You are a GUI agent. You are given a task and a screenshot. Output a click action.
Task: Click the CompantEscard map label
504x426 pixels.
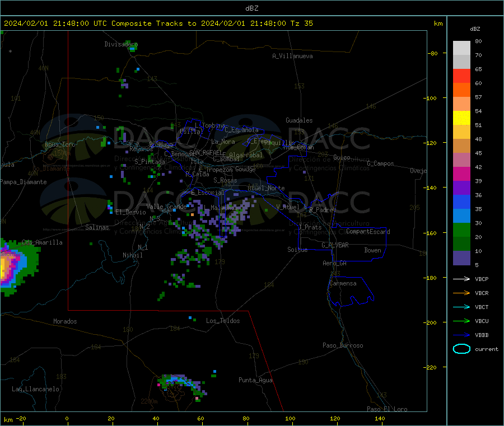(x=368, y=232)
